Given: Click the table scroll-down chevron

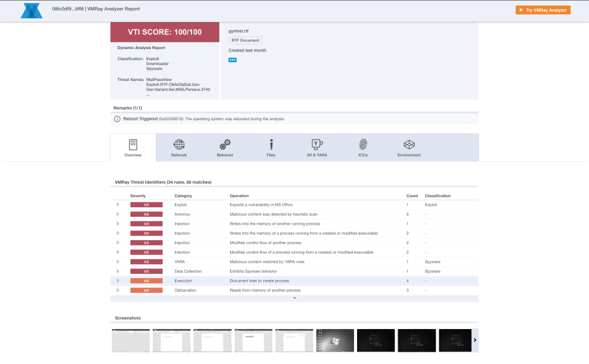Looking at the screenshot, I should (x=294, y=298).
